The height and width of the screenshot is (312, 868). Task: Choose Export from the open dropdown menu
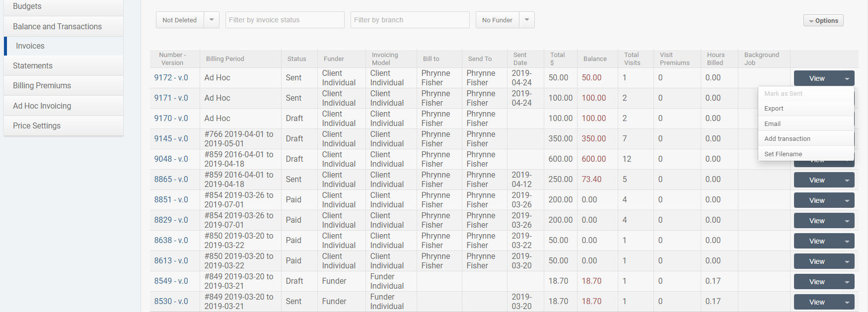coord(774,109)
